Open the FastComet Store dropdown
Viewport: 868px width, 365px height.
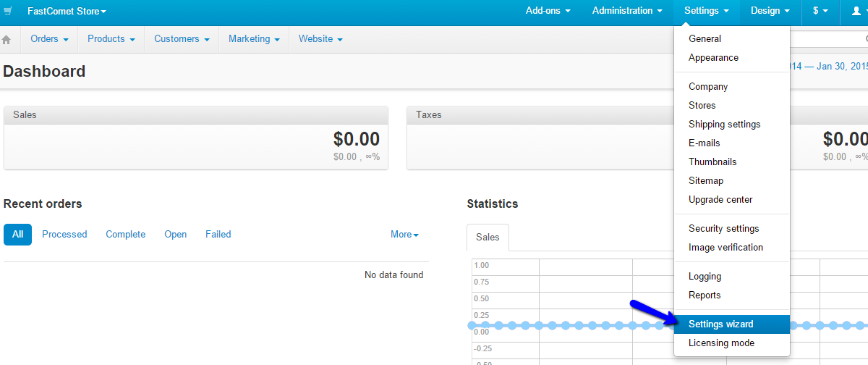click(x=67, y=12)
